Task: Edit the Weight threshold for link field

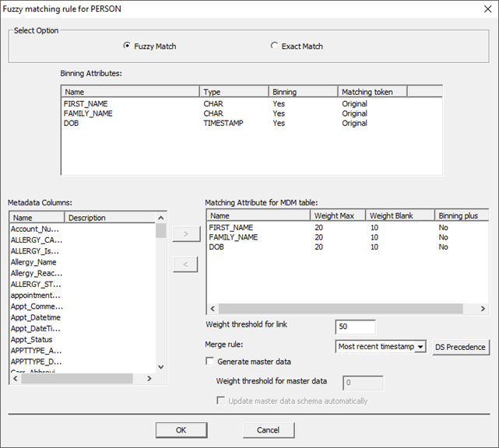Action: point(355,327)
